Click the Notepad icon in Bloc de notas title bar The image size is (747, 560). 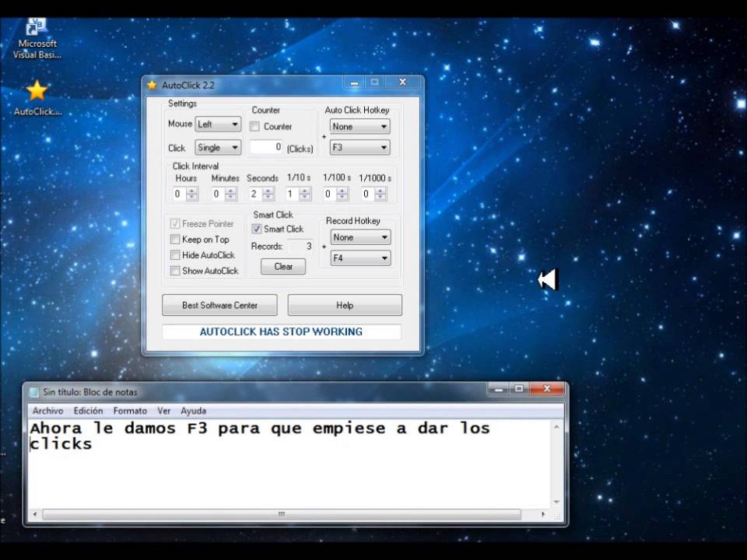(x=33, y=392)
